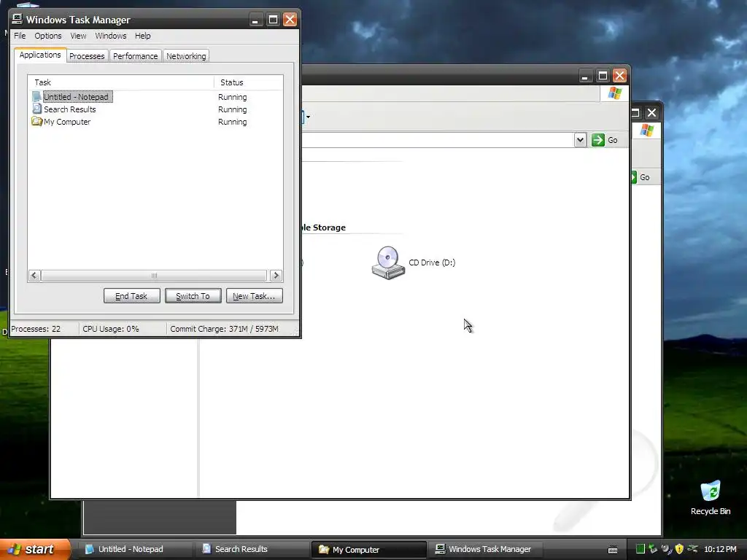Image resolution: width=747 pixels, height=560 pixels.
Task: Switch to the Applications tab
Action: pos(40,55)
